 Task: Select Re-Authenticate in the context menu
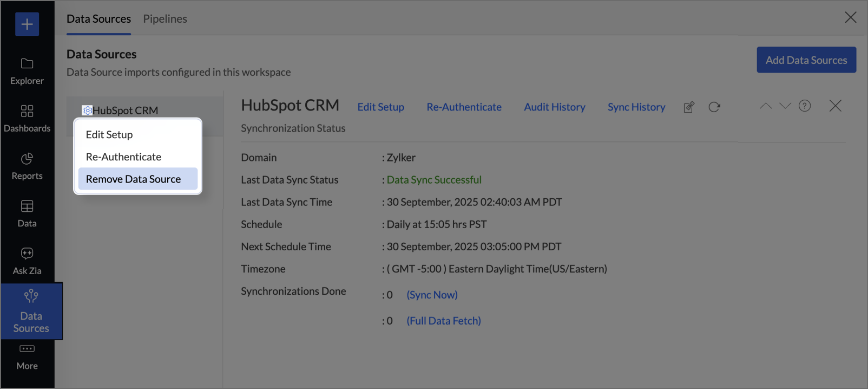pos(123,157)
